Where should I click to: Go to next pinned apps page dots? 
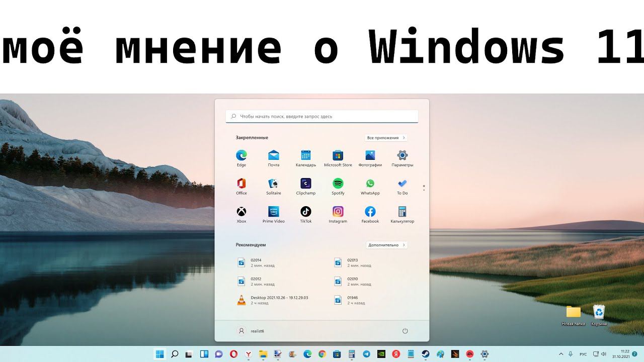[424, 188]
